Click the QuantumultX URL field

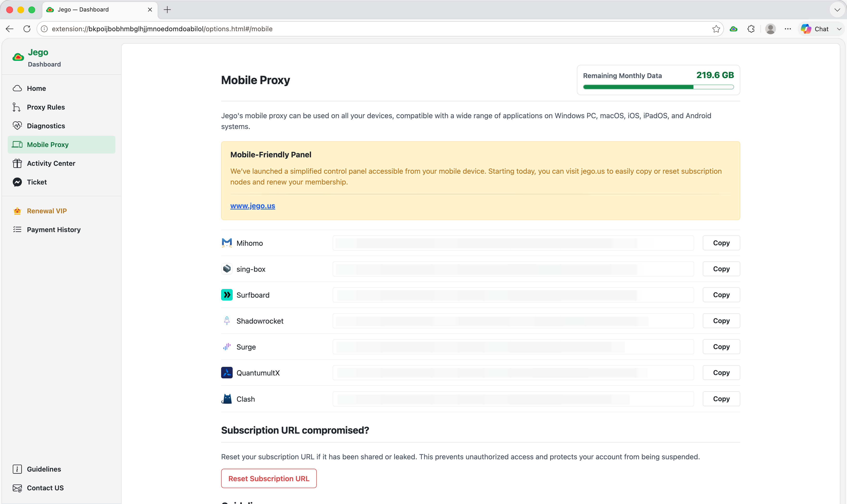[513, 373]
